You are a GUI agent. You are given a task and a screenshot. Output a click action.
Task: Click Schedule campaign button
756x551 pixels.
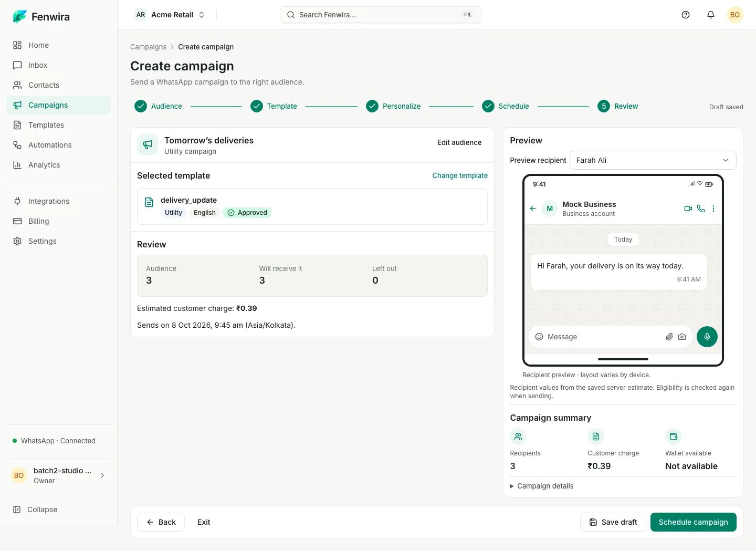693,522
